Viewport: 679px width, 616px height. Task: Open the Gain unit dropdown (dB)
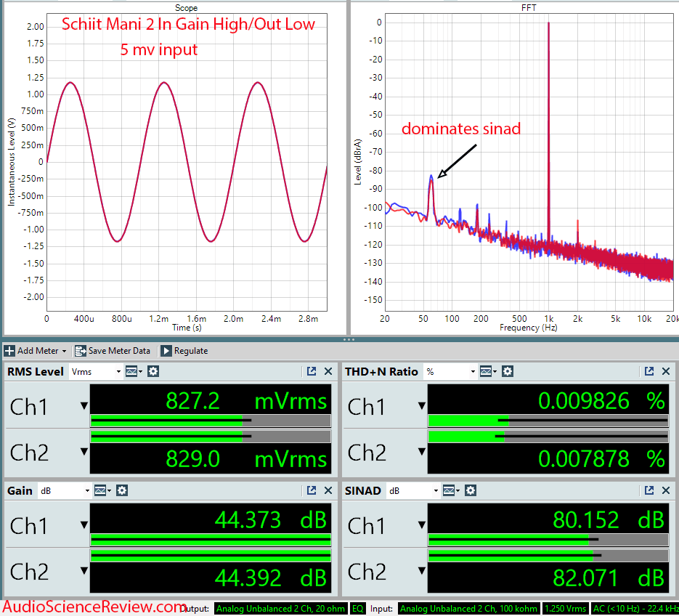(x=64, y=491)
